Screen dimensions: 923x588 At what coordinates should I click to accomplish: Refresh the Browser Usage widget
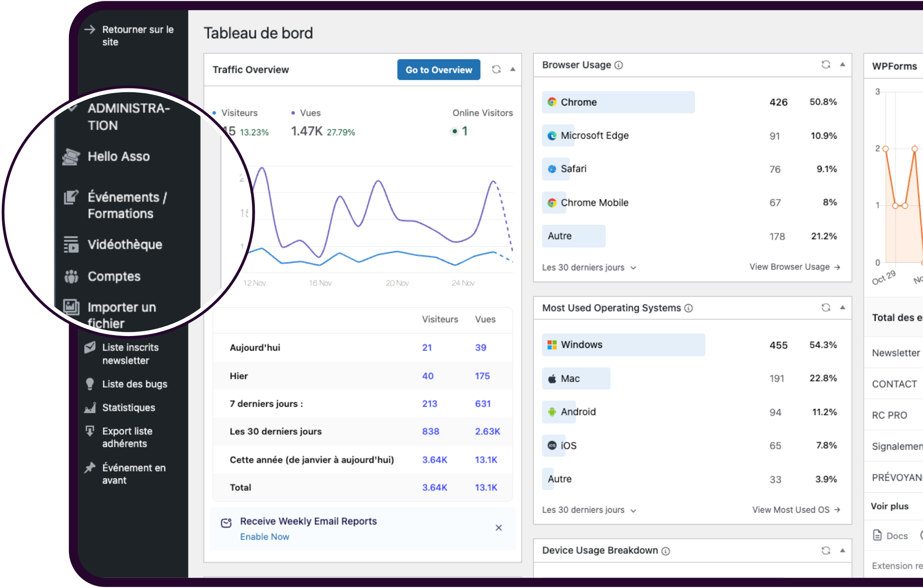(x=825, y=64)
